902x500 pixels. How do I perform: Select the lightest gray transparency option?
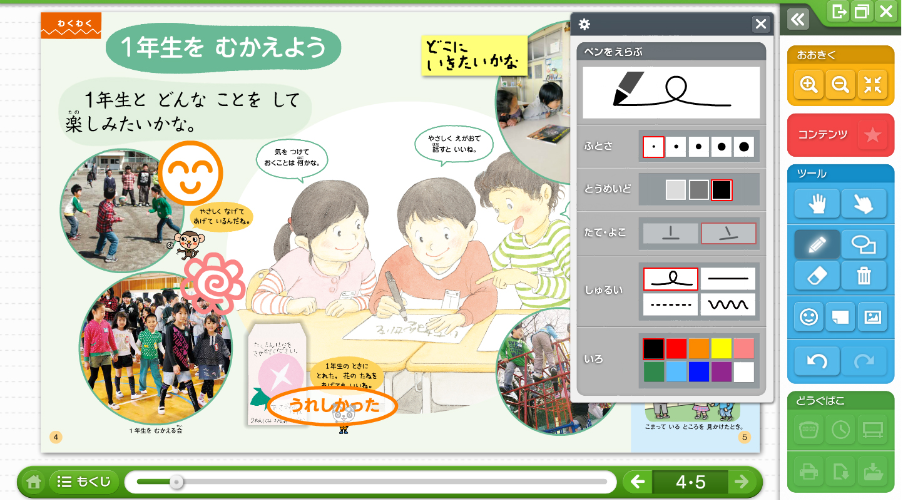(676, 190)
